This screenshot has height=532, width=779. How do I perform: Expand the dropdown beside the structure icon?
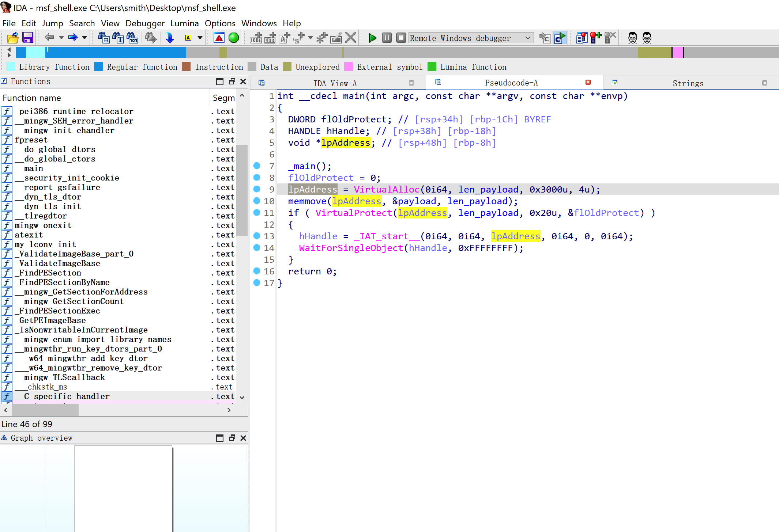point(311,38)
